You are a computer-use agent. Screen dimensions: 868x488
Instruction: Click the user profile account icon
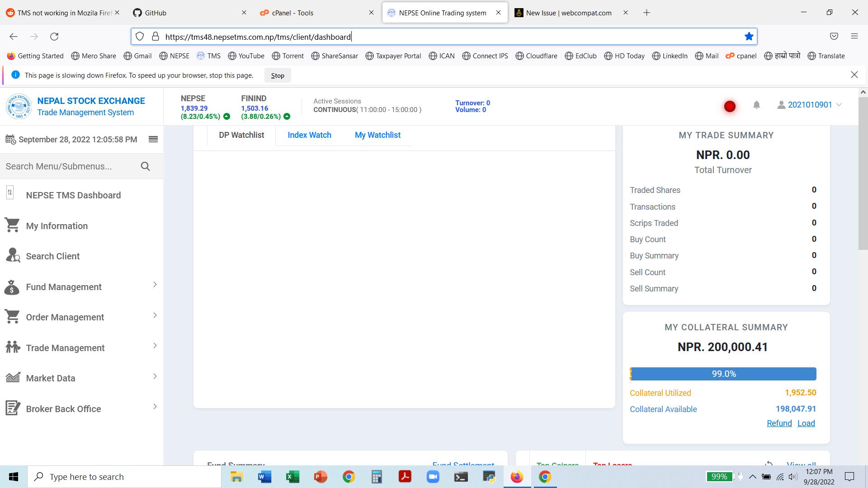pos(781,105)
